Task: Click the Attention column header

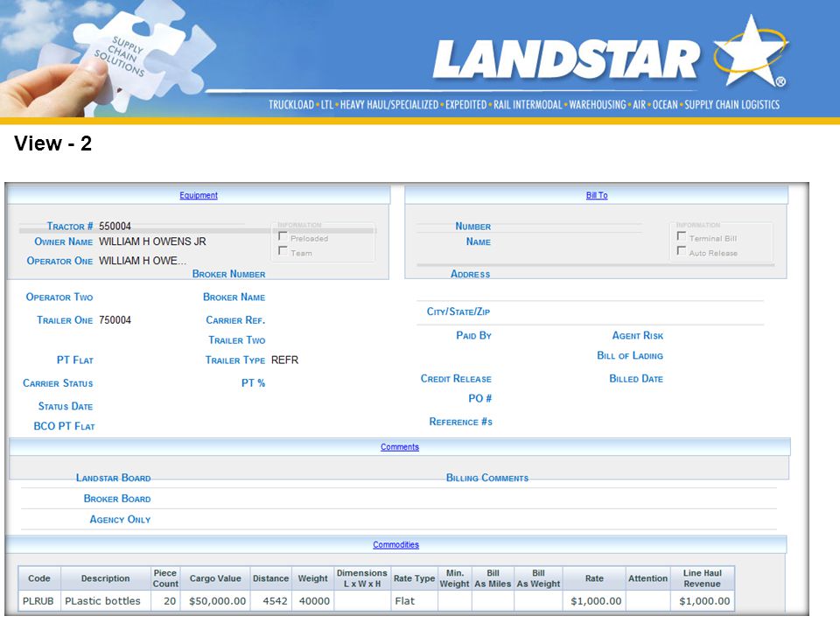Action: [x=647, y=578]
